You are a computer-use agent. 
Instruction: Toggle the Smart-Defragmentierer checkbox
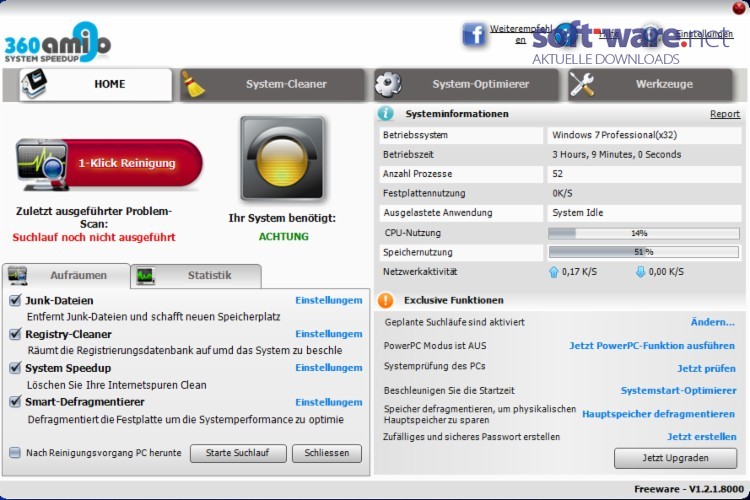coord(15,401)
